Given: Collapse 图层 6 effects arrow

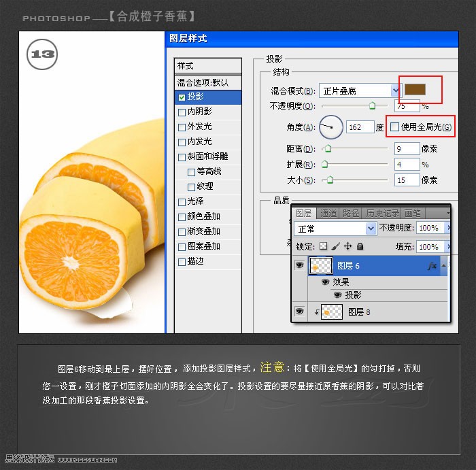Looking at the screenshot, I should 443,266.
